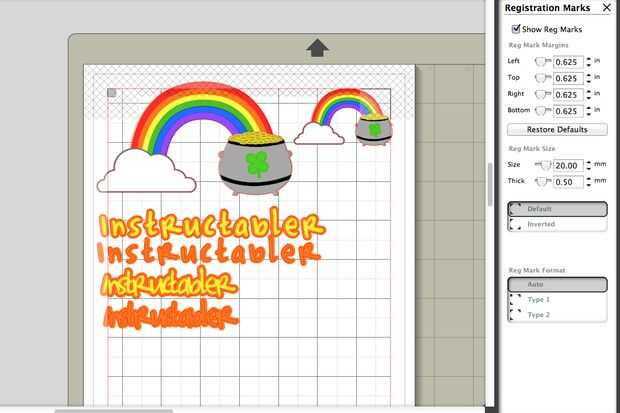The height and width of the screenshot is (413, 620).
Task: Select the Inverted reg mark style
Action: point(557,224)
